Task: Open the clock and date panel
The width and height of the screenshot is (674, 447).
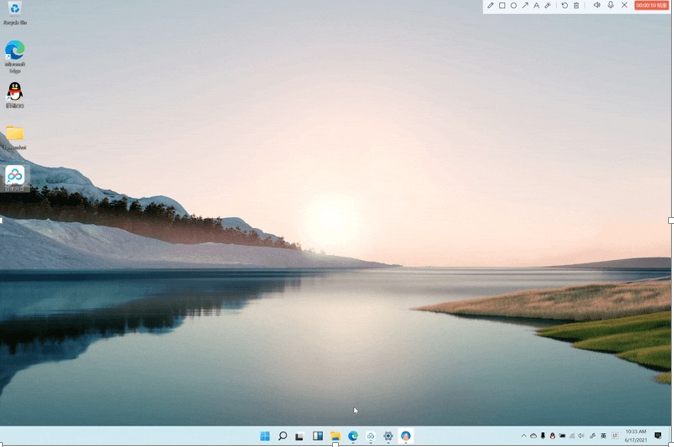Action: click(x=636, y=436)
